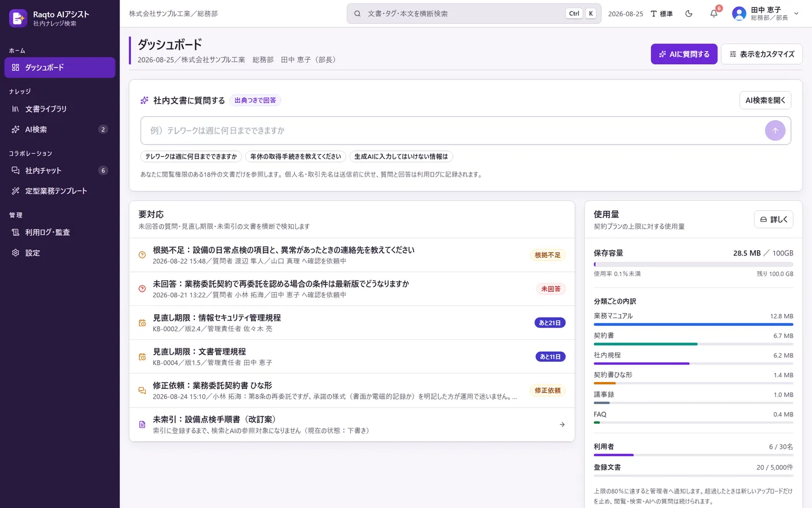Focus the 文書・タグ・本文を横断検索 search field
Screen dimensions: 812x508
coord(474,13)
